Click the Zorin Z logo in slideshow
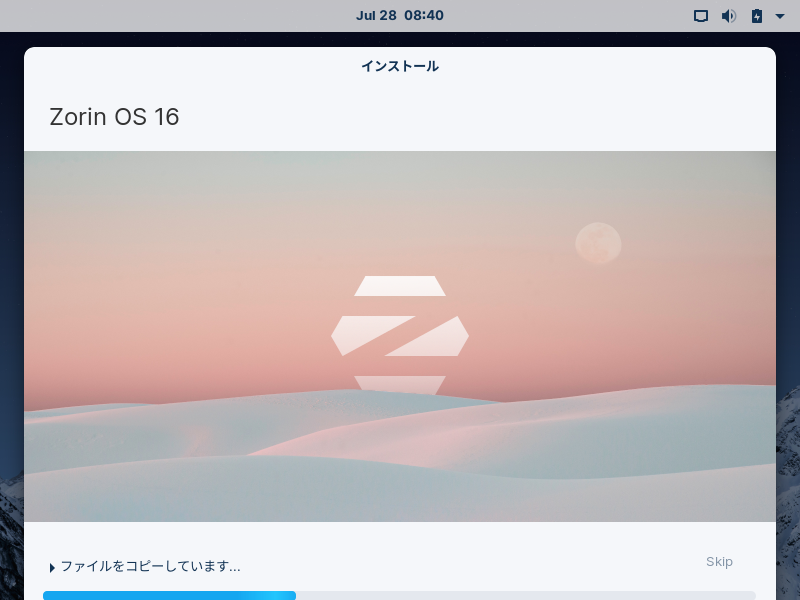Image resolution: width=800 pixels, height=600 pixels. coord(400,335)
